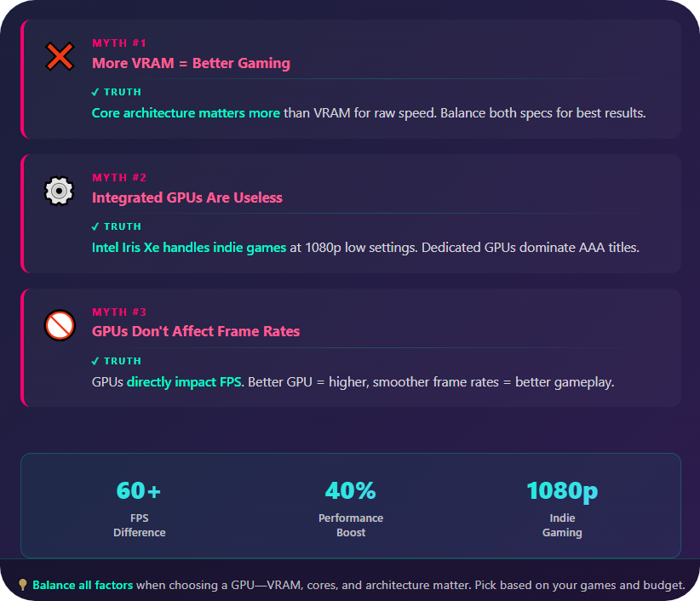The height and width of the screenshot is (601, 700).
Task: Select the "Integrated GPUs Are Useless" heading
Action: point(187,197)
